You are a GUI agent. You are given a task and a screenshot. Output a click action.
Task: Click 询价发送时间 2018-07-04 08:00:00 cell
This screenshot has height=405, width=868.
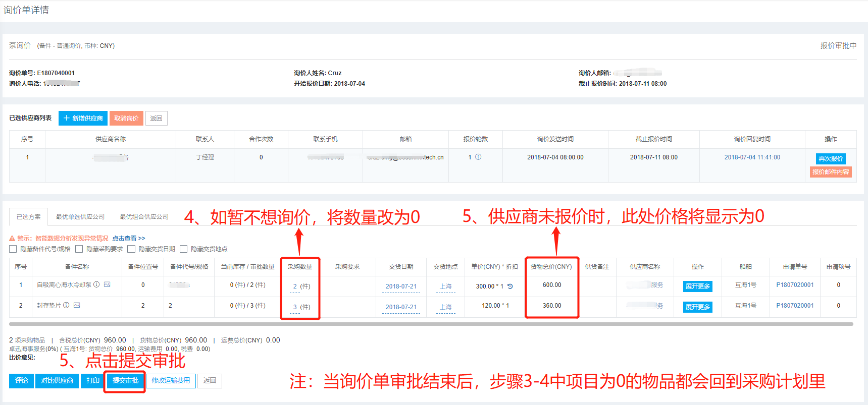(555, 157)
